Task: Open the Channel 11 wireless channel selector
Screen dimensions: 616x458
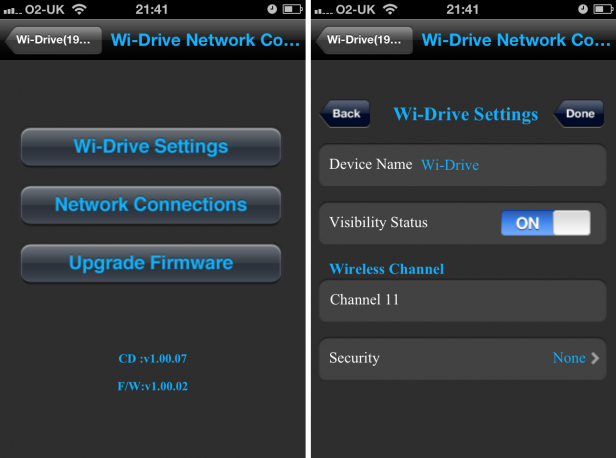Action: tap(462, 300)
